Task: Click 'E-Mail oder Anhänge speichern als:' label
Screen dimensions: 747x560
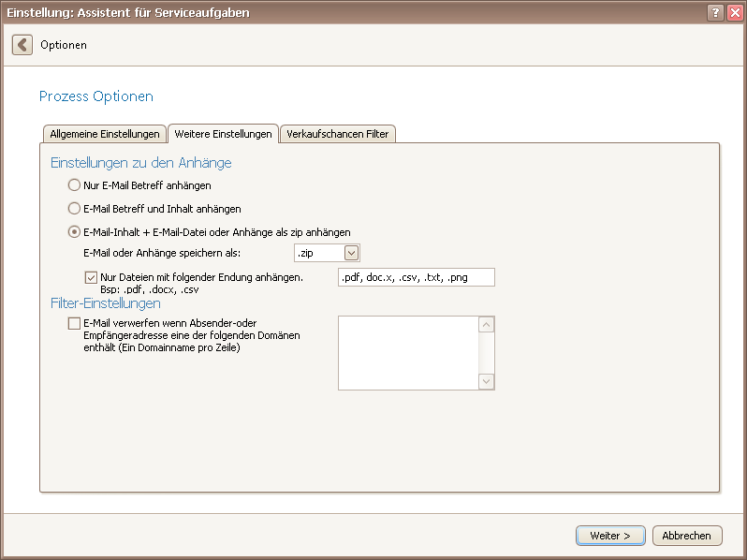Action: click(x=162, y=253)
